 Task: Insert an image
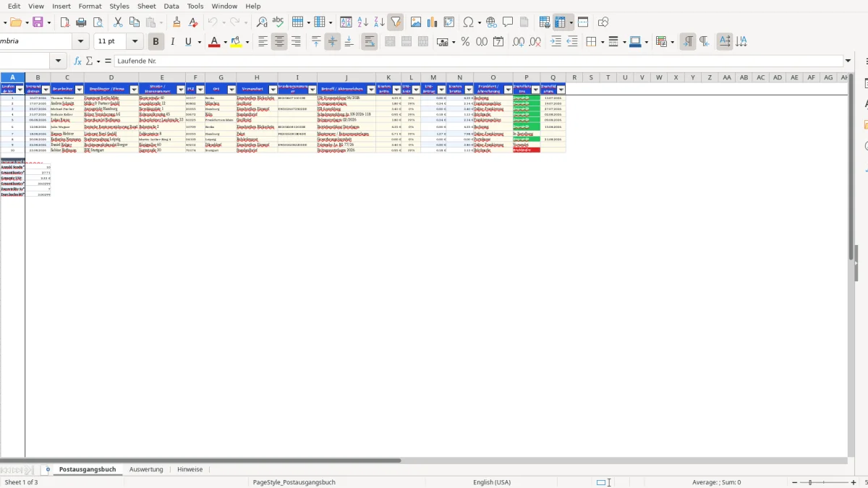tap(416, 22)
